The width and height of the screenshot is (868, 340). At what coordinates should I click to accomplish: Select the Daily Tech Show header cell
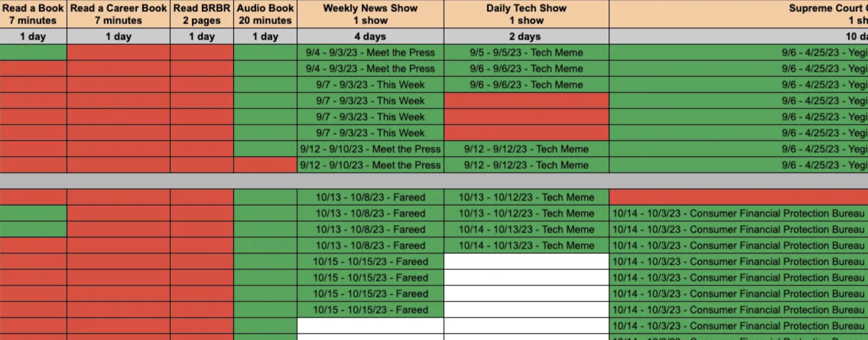[x=527, y=14]
